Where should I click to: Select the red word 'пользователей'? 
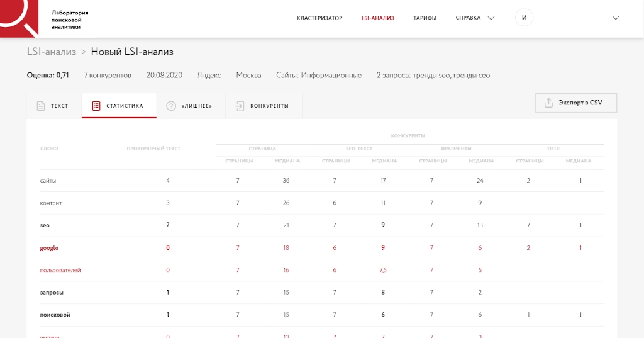tap(60, 270)
